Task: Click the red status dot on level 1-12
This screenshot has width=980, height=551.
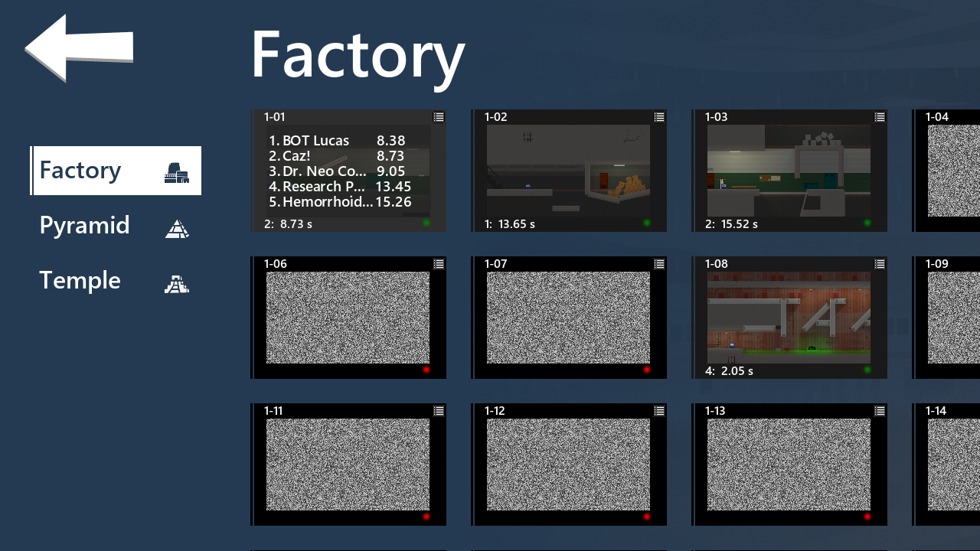Action: [647, 517]
